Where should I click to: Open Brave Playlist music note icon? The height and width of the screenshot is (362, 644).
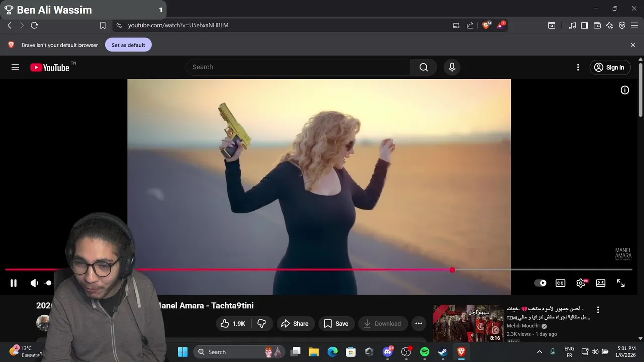point(572,25)
